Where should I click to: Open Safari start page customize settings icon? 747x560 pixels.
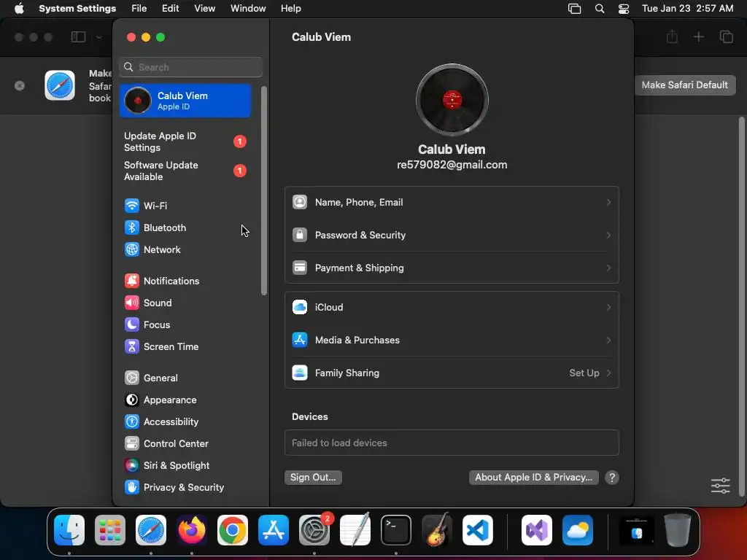(x=720, y=486)
